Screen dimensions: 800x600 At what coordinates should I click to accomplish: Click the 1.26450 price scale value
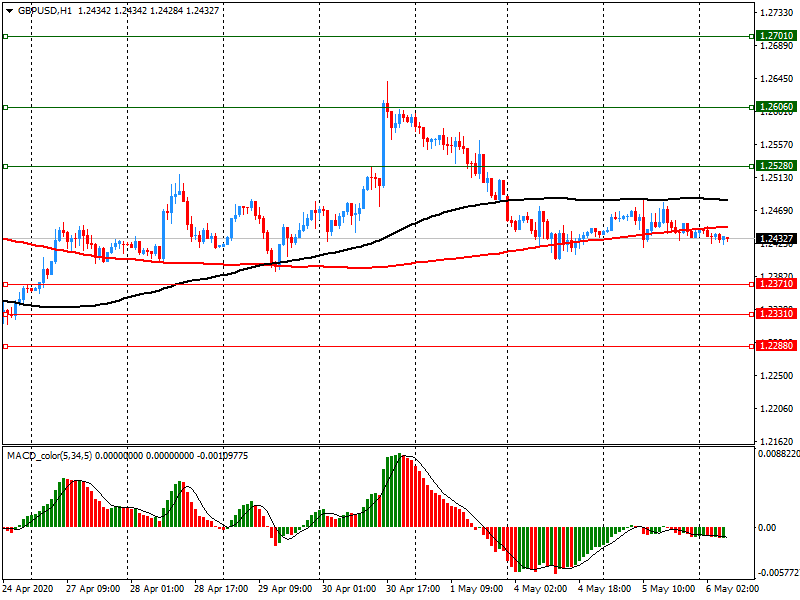pos(777,79)
